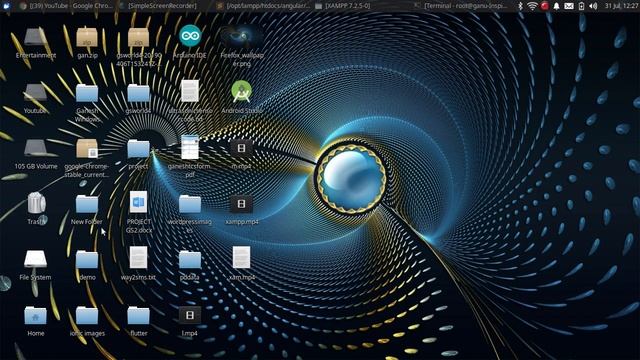640x360 pixels.
Task: Open the notifications bell in the panel
Action: click(556, 6)
